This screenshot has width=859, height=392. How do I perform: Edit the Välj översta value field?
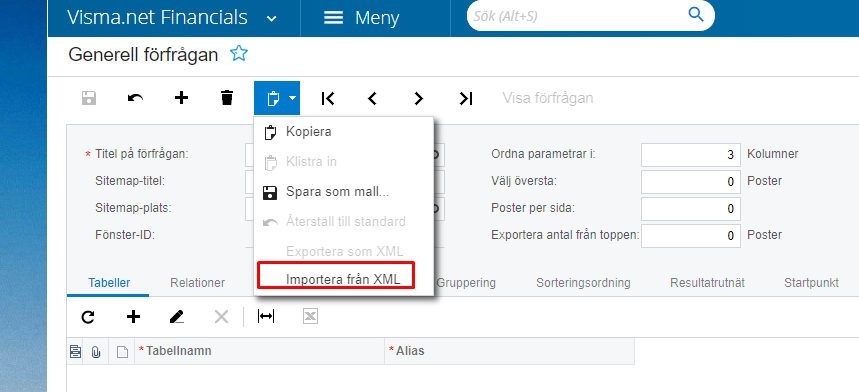[691, 182]
